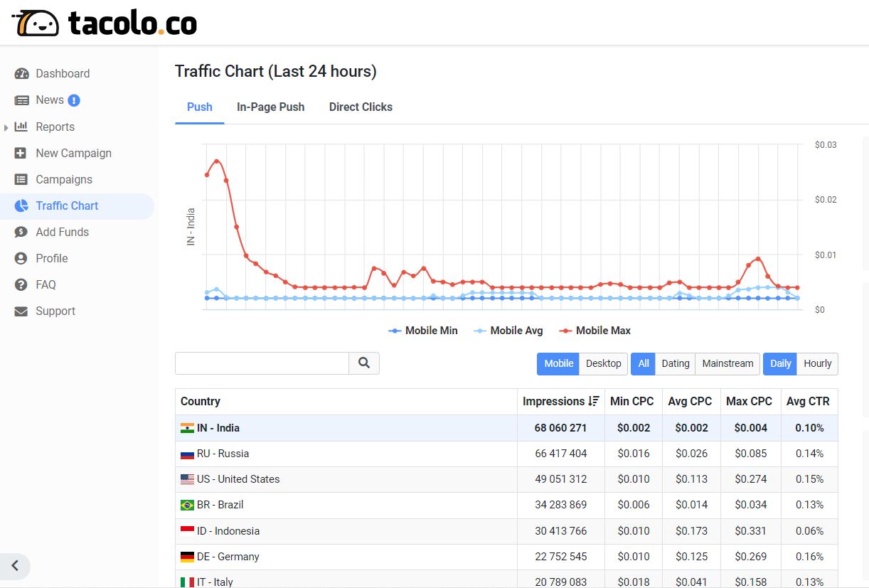Expand the Reports menu arrow
The image size is (869, 588).
click(x=6, y=127)
